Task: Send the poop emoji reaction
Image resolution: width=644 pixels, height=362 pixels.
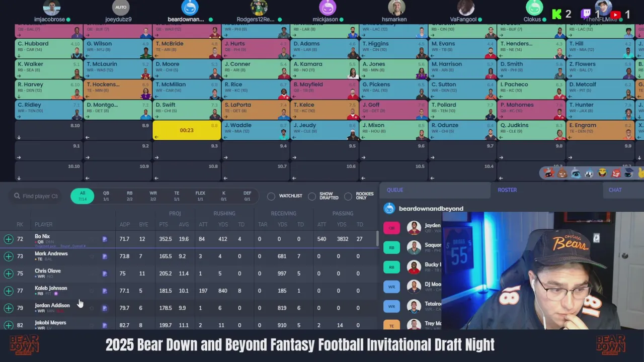Action: [x=562, y=173]
